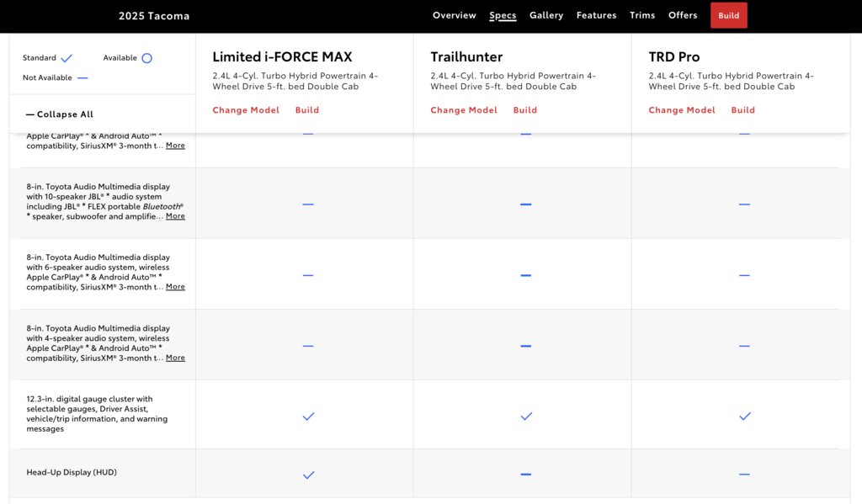Viewport: 862px width, 504px height.
Task: Click the gauge cluster checkmark under Trailhunter
Action: click(526, 416)
